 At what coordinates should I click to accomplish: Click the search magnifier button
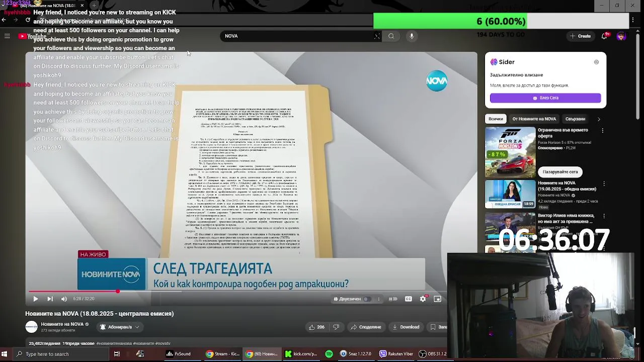point(391,36)
